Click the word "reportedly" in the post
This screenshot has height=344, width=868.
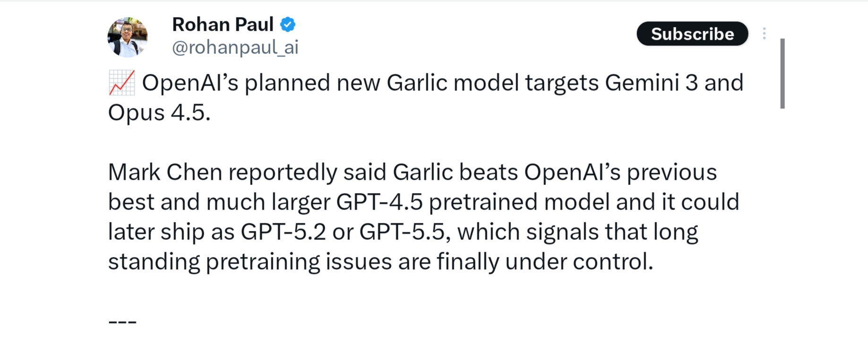click(x=283, y=172)
